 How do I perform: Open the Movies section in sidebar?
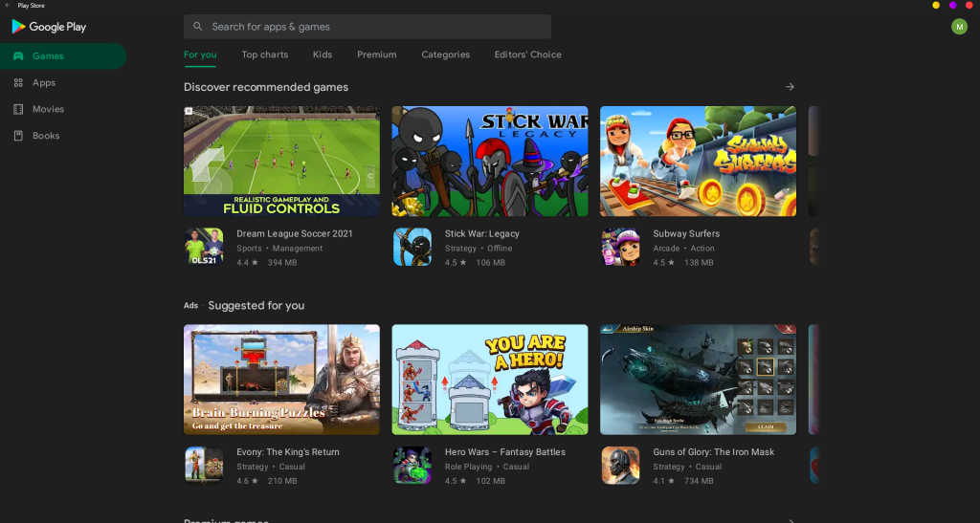pyautogui.click(x=62, y=109)
